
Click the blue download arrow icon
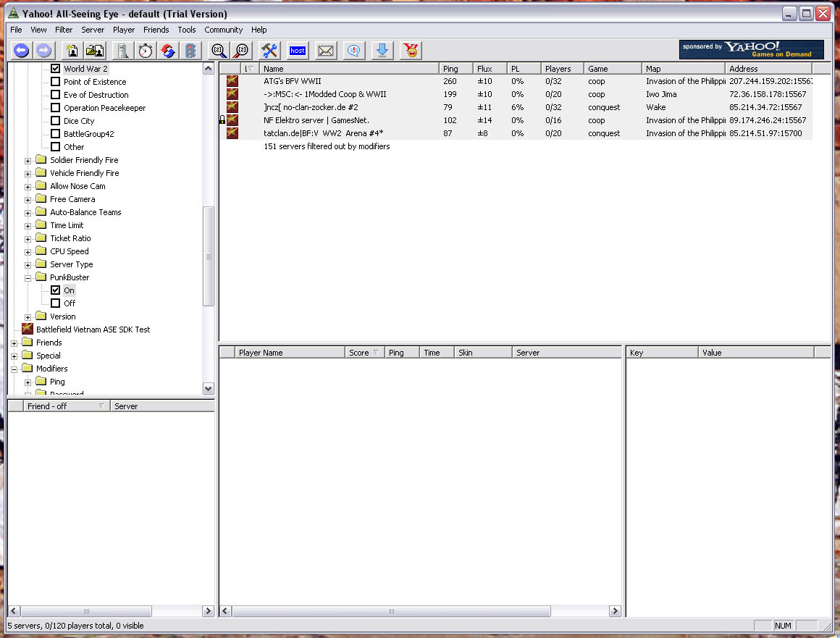pos(382,50)
